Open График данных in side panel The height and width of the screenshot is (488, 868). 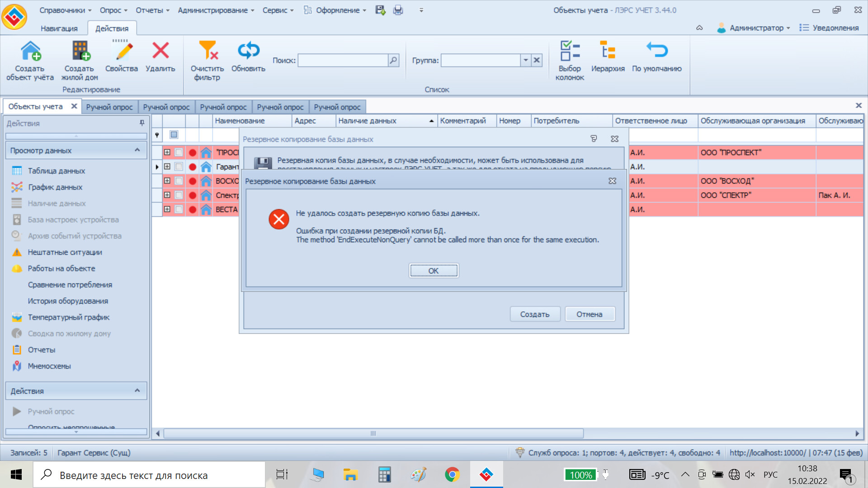click(x=55, y=187)
